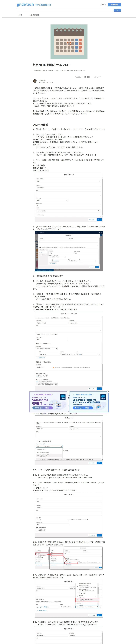The height and width of the screenshot is (644, 138).
Task: Open the リソース種別 dropdown showing 変数
Action: tap(69, 501)
